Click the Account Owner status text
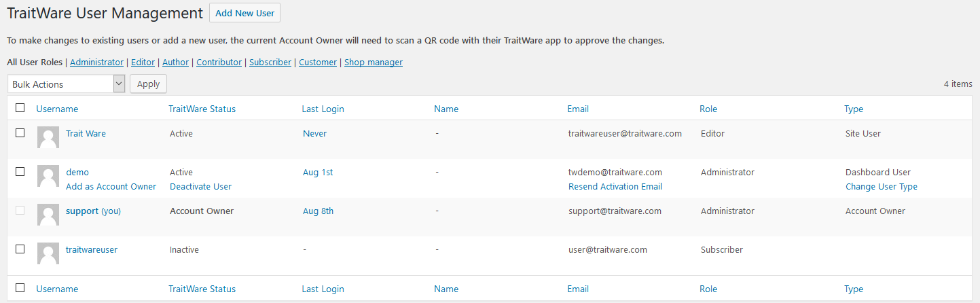 [202, 211]
